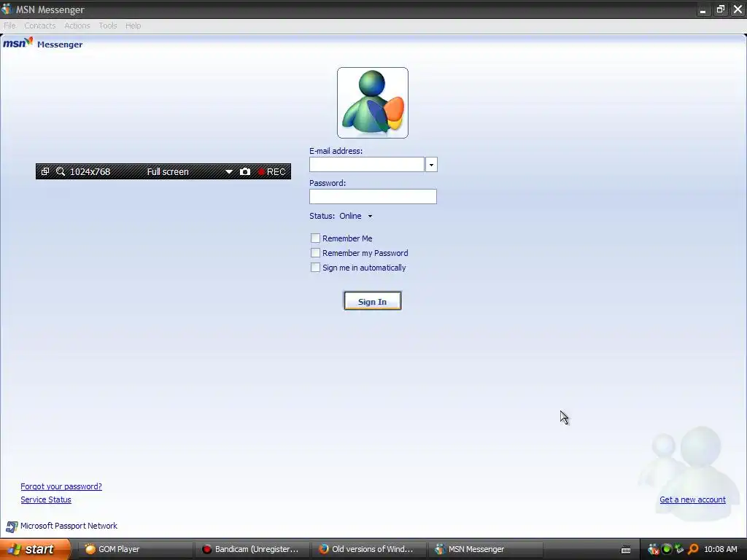
Task: Click Get a new account link
Action: [x=693, y=499]
